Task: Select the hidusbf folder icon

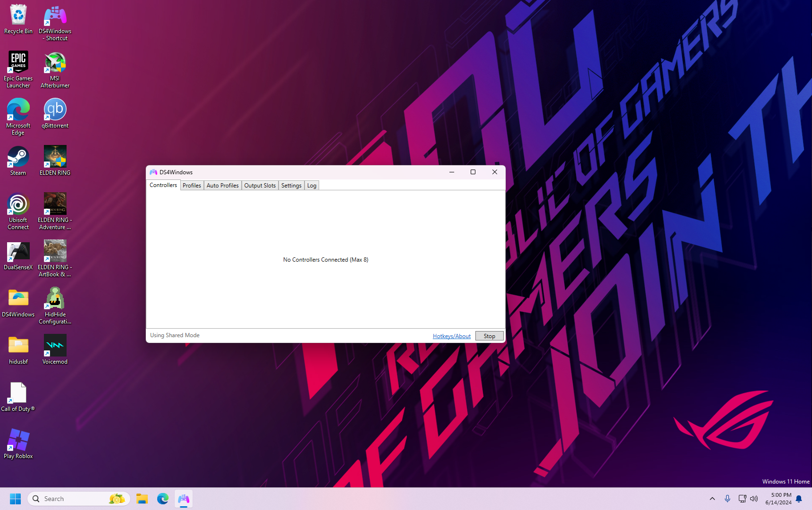Action: [x=18, y=349]
